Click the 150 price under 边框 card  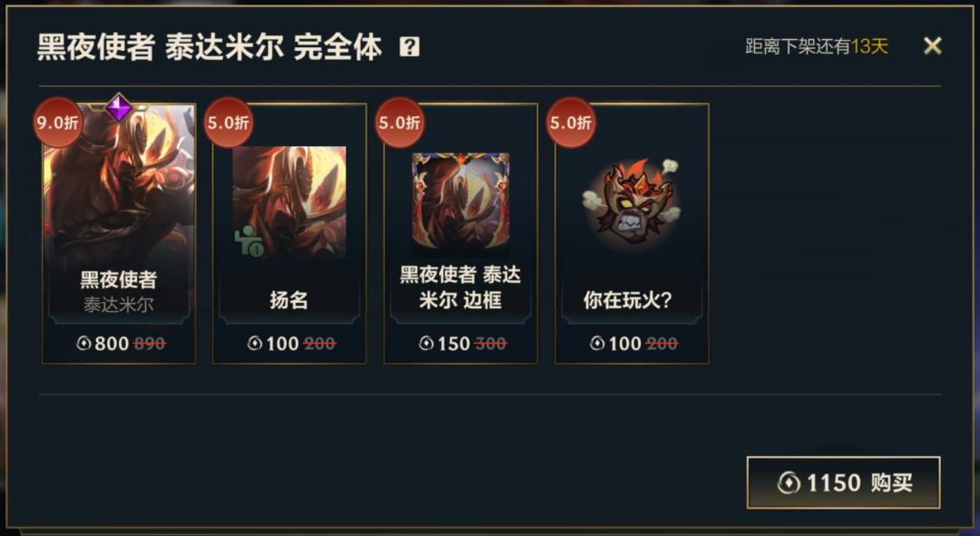(x=454, y=344)
